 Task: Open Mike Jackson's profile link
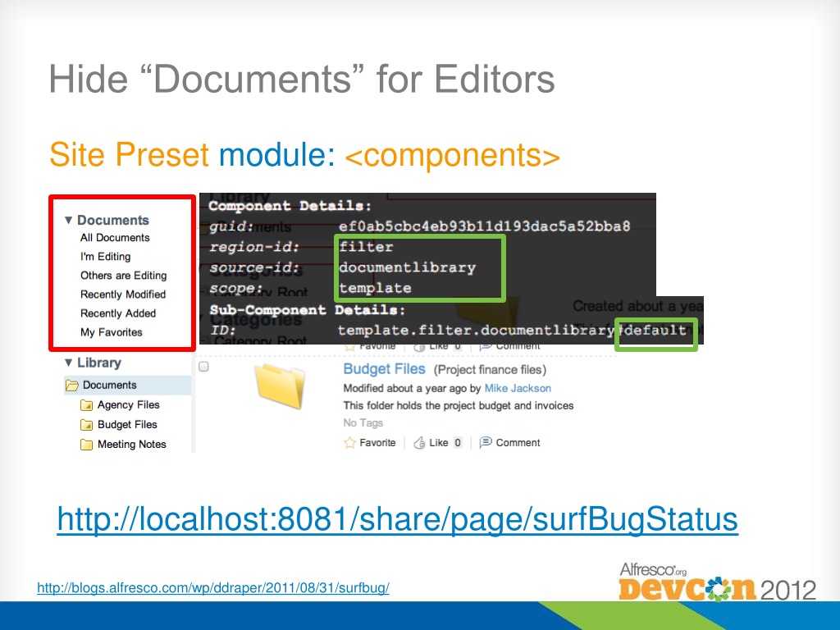[518, 388]
